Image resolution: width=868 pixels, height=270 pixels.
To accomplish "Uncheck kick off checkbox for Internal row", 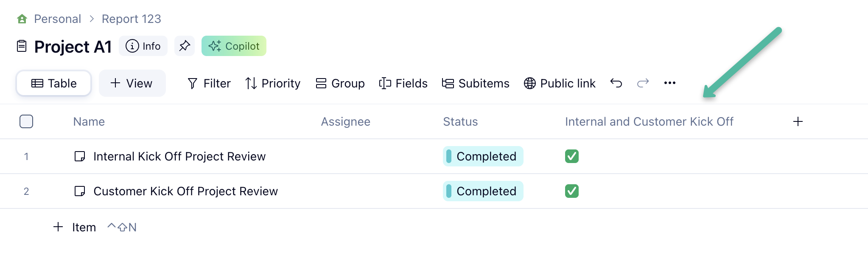I will (571, 157).
